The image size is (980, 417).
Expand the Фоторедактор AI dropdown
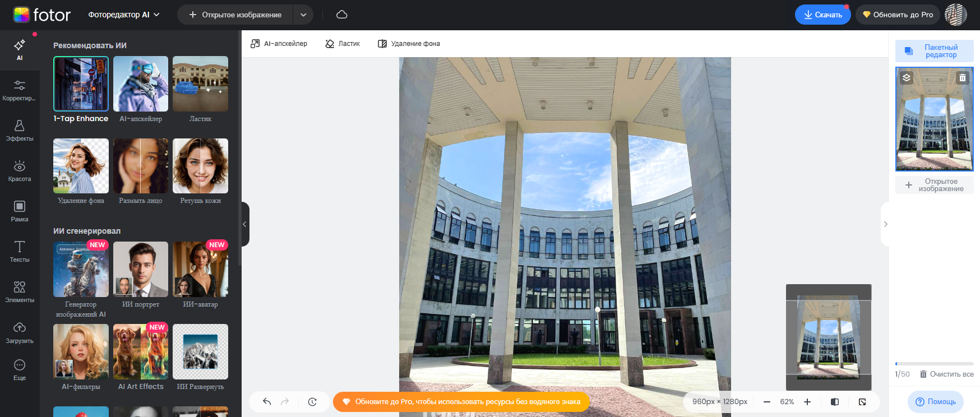(124, 15)
